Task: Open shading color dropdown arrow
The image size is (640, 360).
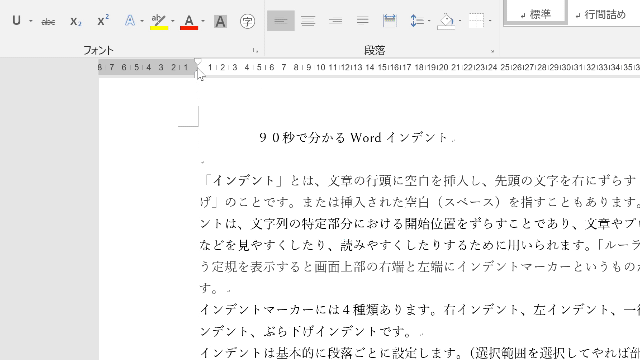Action: coord(460,21)
